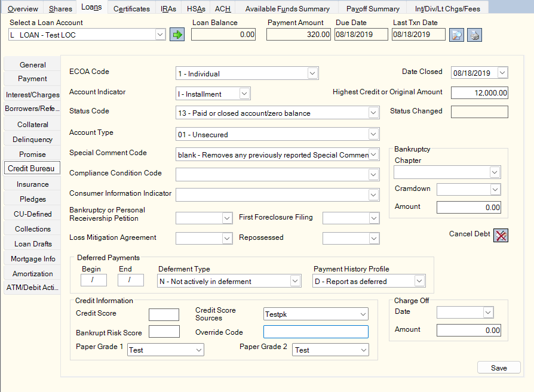Switch to the Shares tab

click(x=60, y=8)
